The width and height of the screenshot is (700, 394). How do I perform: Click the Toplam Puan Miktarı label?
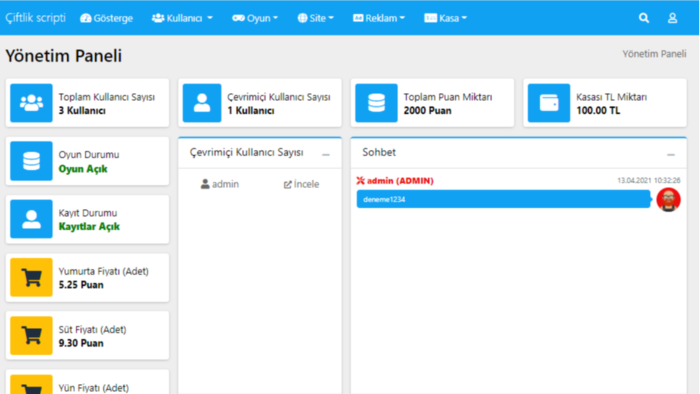pyautogui.click(x=448, y=97)
